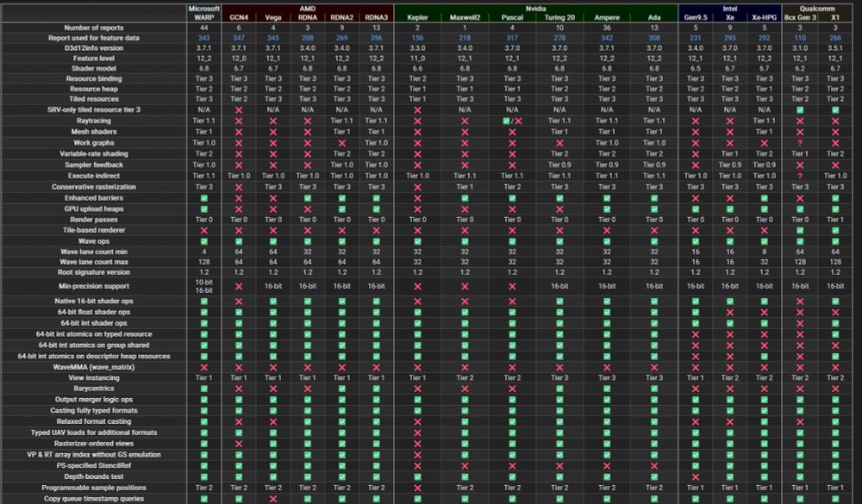Click the Xe-HPG column header
The height and width of the screenshot is (504, 862).
tap(764, 17)
